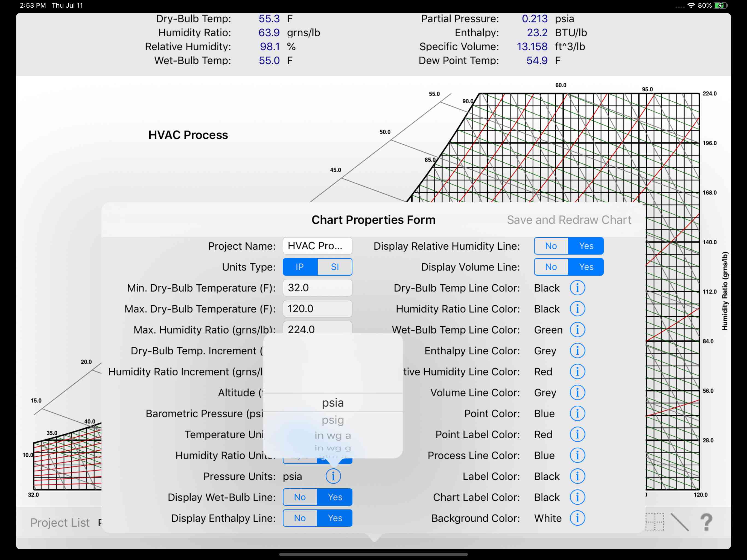This screenshot has height=560, width=747.
Task: Open the Pressure Units info picker
Action: click(x=333, y=476)
